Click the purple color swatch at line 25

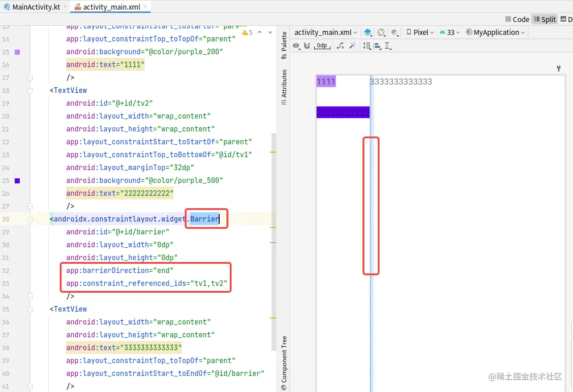tap(17, 181)
